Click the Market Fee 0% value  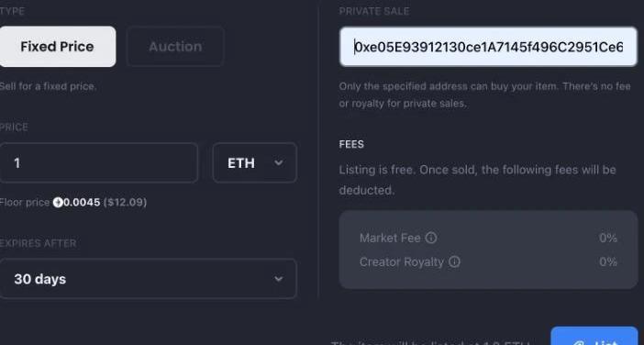coord(608,238)
